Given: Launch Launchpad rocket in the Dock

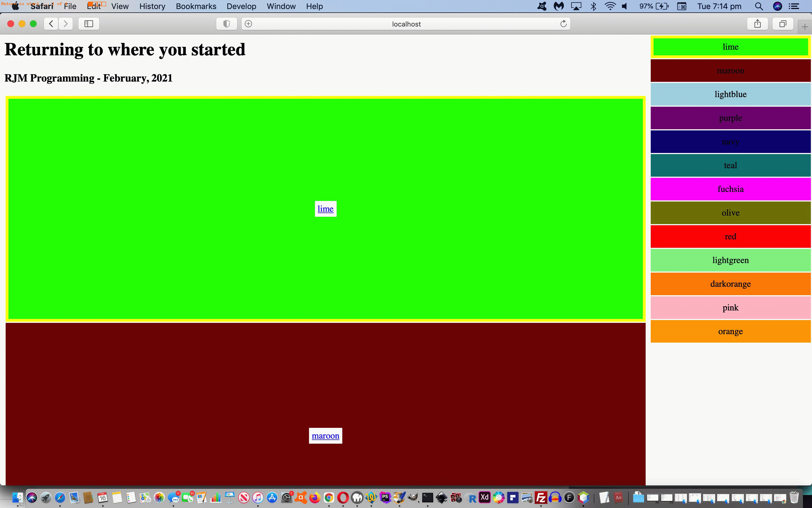Looking at the screenshot, I should click(46, 498).
